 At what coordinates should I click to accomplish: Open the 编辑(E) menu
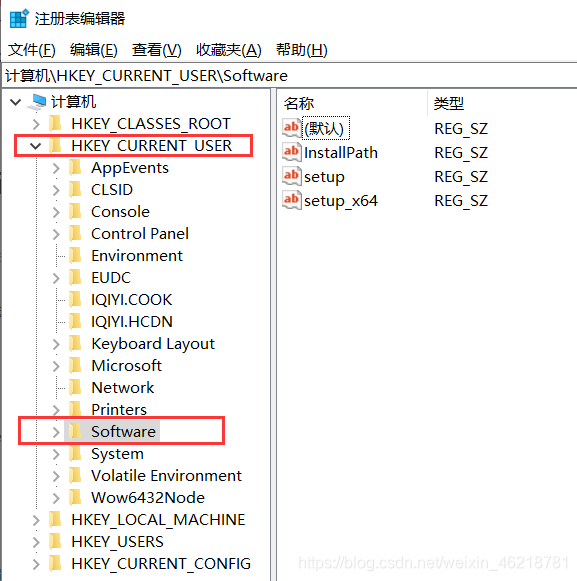[94, 50]
